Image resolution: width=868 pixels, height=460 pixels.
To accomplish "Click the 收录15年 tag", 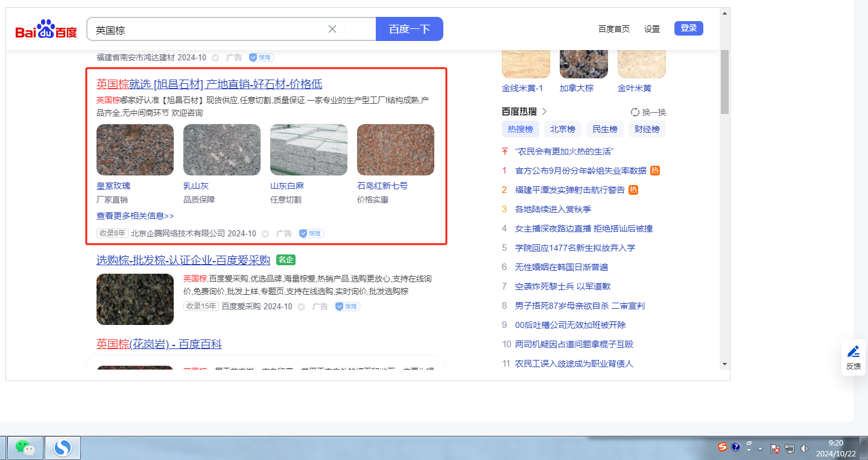I will [201, 306].
